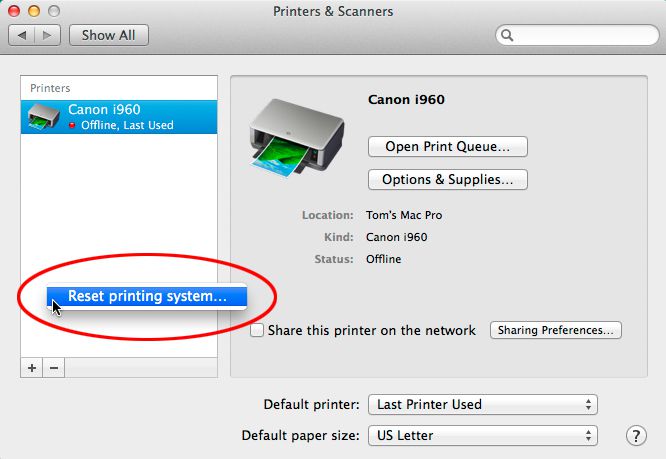This screenshot has width=666, height=459.
Task: Expand the Default printer dropdown
Action: click(483, 404)
